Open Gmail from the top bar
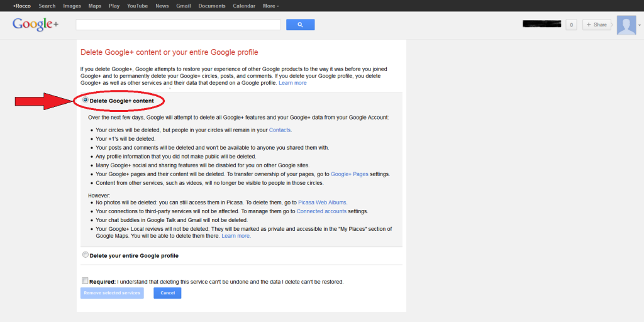 point(183,6)
